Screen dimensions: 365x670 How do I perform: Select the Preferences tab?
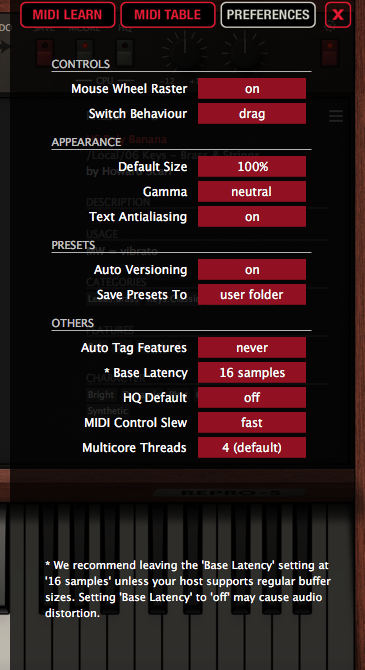(x=268, y=15)
